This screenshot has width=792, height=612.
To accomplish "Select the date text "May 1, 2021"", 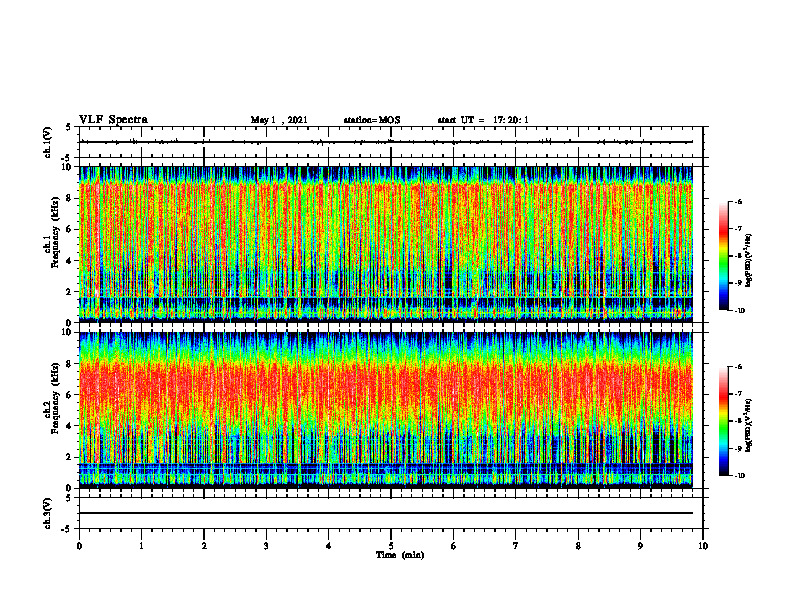I will pos(279,120).
